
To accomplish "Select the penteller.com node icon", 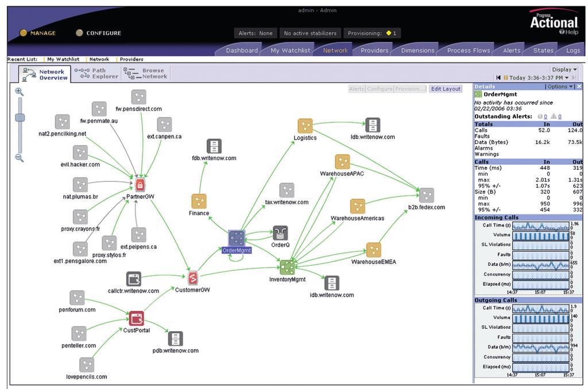I will (x=79, y=333).
